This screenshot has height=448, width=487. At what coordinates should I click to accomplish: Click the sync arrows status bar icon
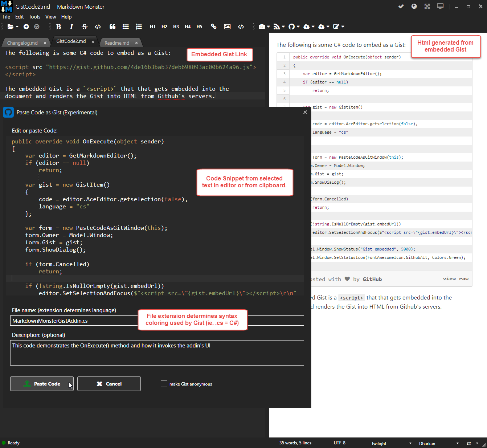468,443
